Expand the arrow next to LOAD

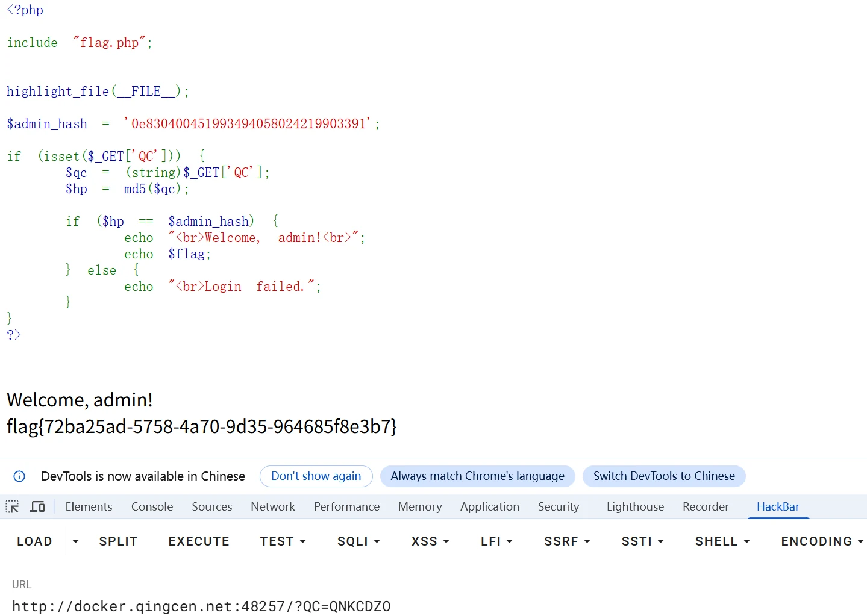[75, 541]
